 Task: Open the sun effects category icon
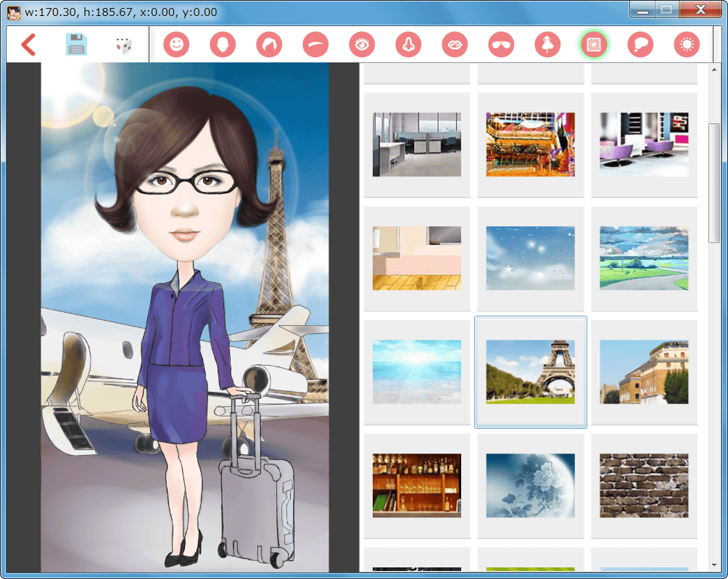pos(687,44)
